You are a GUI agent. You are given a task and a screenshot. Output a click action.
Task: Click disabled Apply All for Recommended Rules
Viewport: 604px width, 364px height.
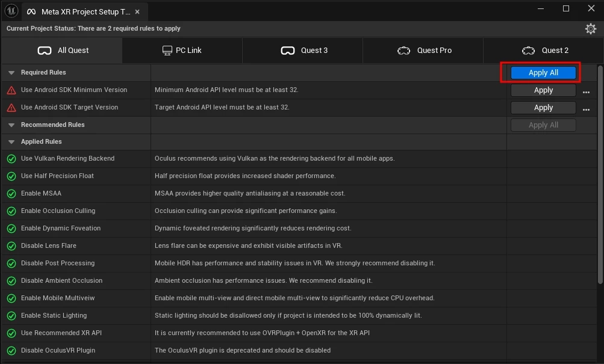543,125
